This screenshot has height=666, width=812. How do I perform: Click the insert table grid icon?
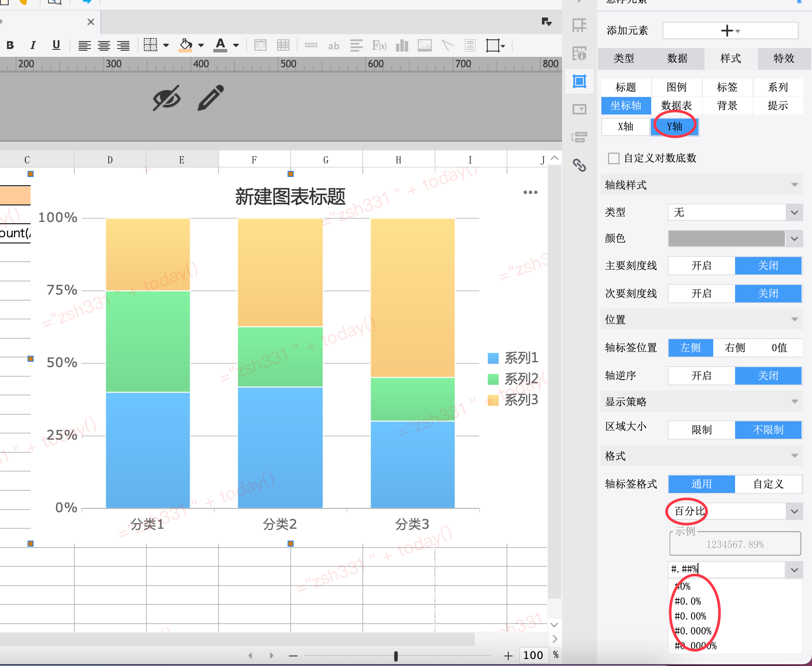(x=283, y=45)
